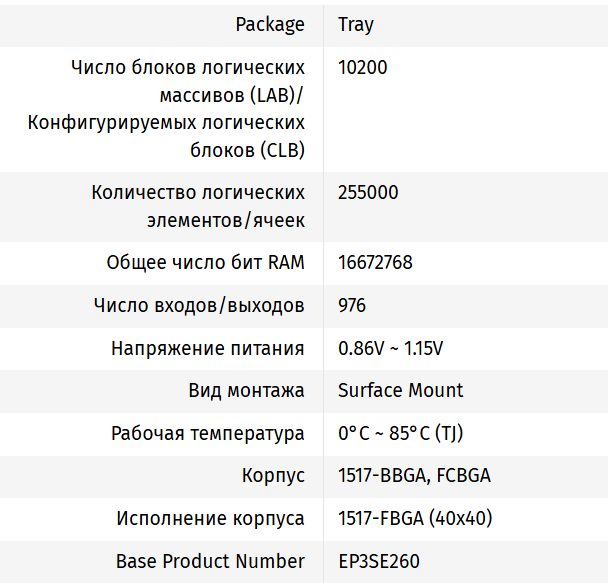Select the I/O count value 976
This screenshot has width=608, height=583.
tap(352, 306)
